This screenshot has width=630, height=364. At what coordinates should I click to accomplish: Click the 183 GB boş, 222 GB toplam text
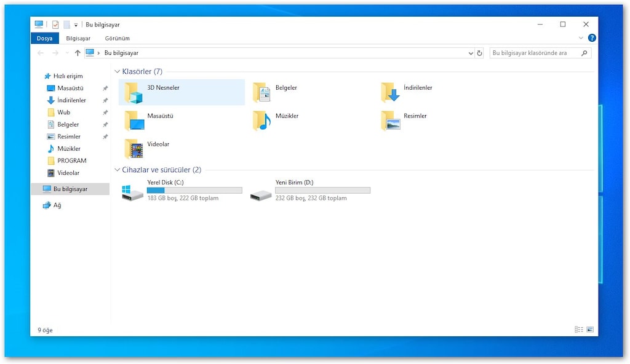[183, 198]
